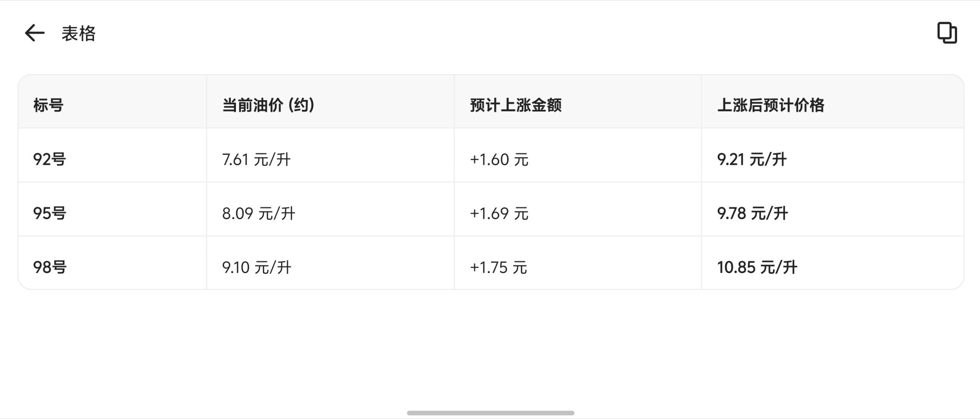Tap the home gesture bar at bottom

point(490,412)
